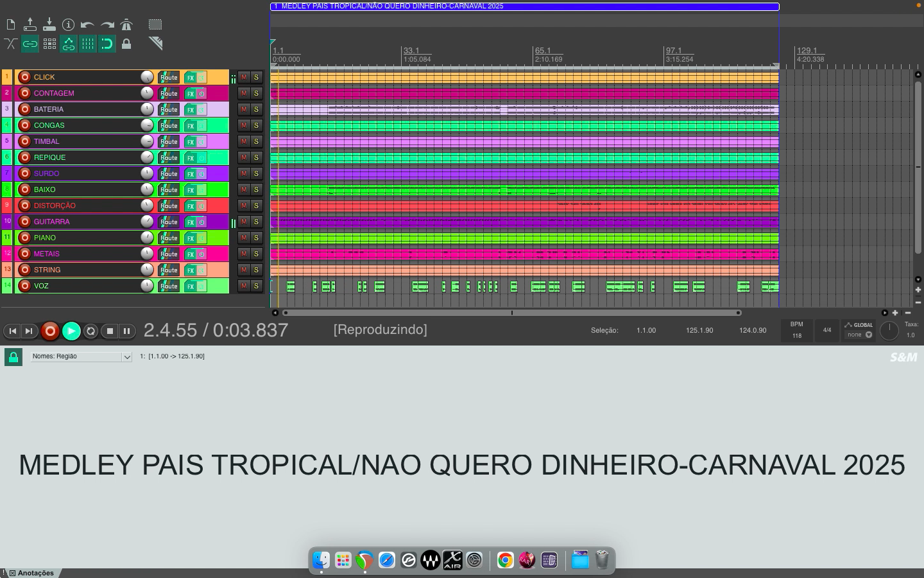Toggle the metronome

[x=126, y=24]
